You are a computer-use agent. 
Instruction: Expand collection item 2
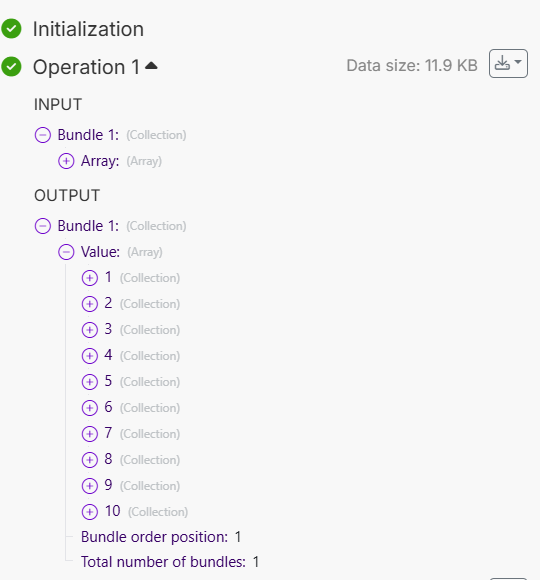[90, 304]
